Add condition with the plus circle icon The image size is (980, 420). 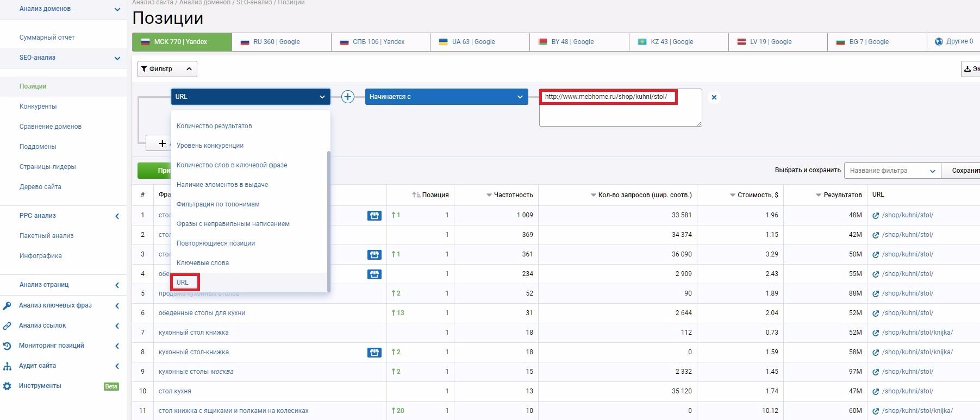point(348,97)
